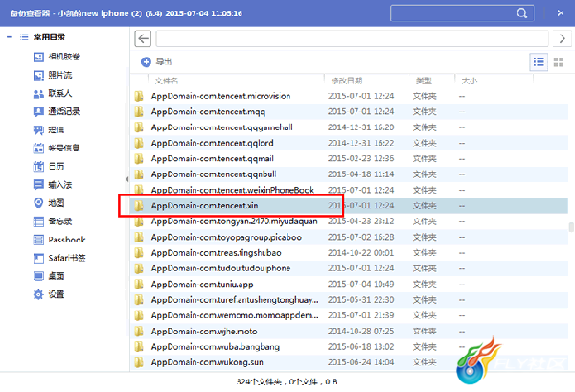Click date 2014-10-22 00:01 cell
Image resolution: width=575 pixels, height=392 pixels.
point(361,253)
